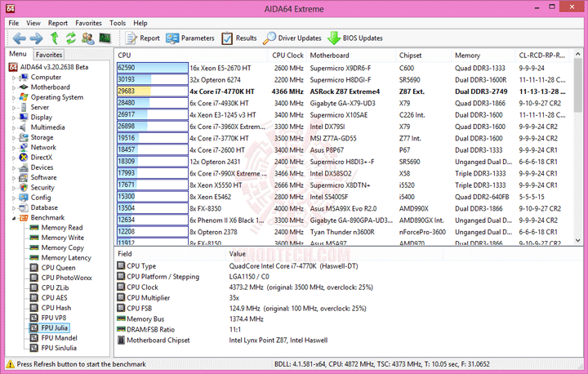Sort by the Chipset column header
588x374 pixels.
tap(424, 56)
